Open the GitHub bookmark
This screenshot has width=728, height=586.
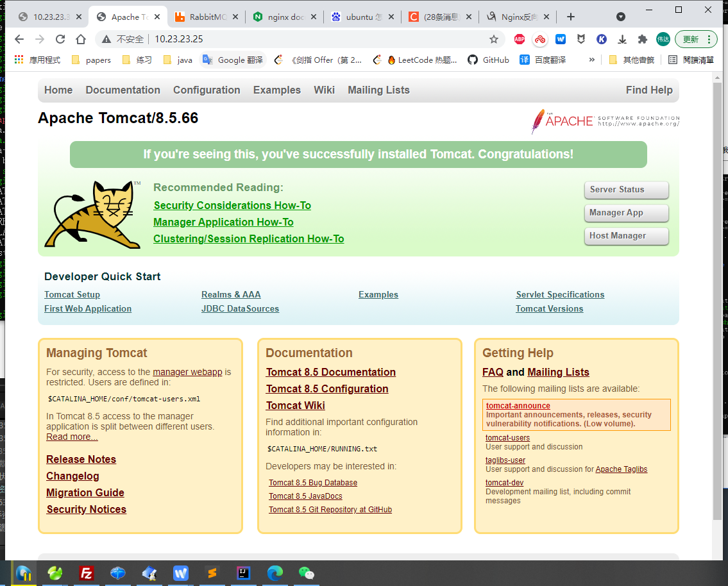pyautogui.click(x=488, y=60)
